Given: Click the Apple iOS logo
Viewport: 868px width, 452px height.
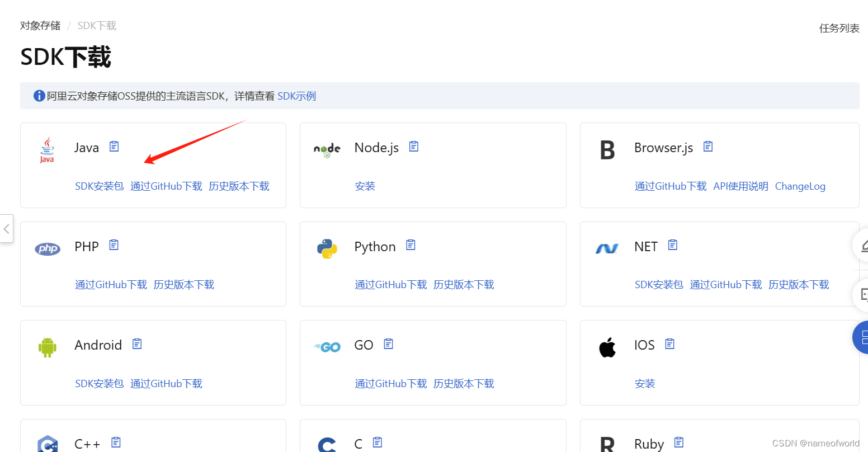Looking at the screenshot, I should coord(607,347).
